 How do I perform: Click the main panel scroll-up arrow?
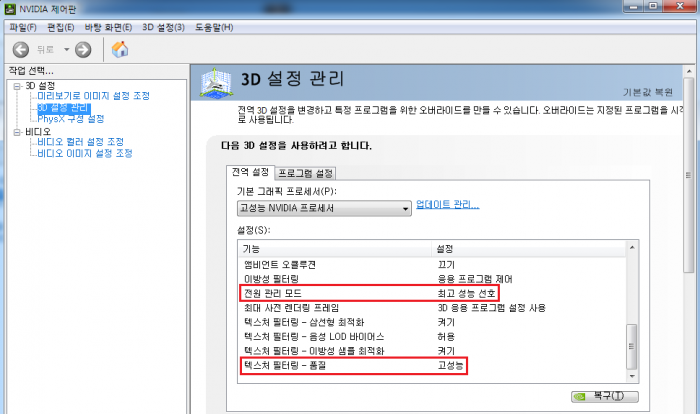[688, 71]
